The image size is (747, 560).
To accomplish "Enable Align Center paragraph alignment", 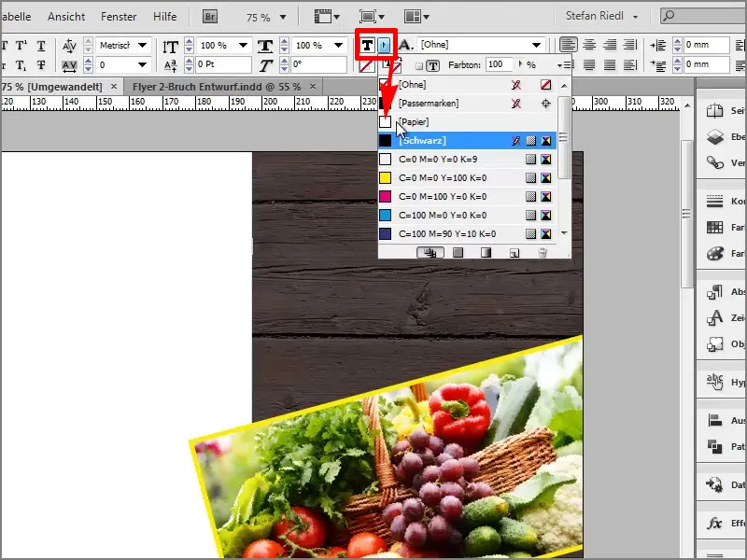I will (x=589, y=45).
